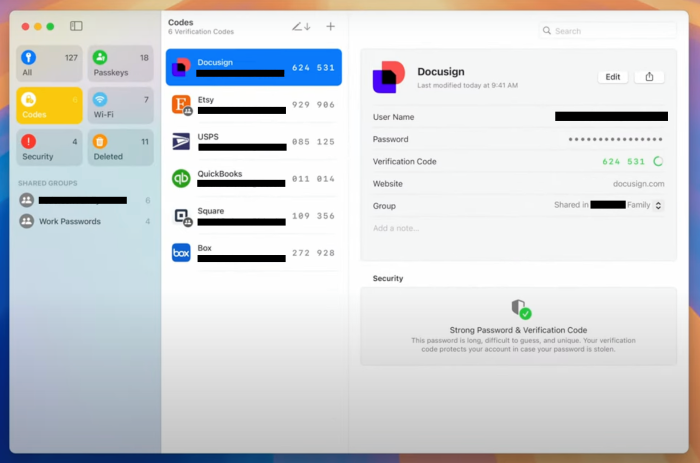Click the green zoom window button
This screenshot has height=463, width=700.
pos(50,26)
